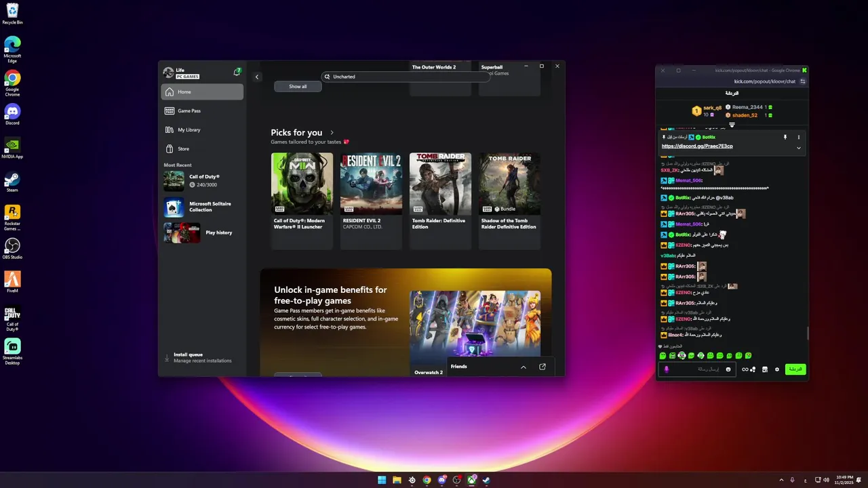Open Store in the Xbox sidebar
The width and height of the screenshot is (868, 488).
202,148
